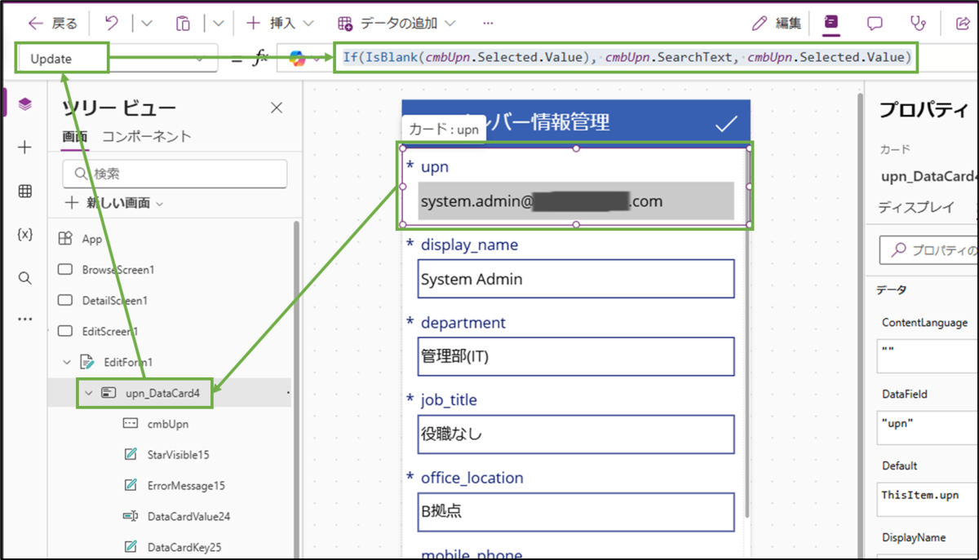Image resolution: width=979 pixels, height=560 pixels.
Task: Select StarVisible15 in the tree
Action: coord(178,455)
